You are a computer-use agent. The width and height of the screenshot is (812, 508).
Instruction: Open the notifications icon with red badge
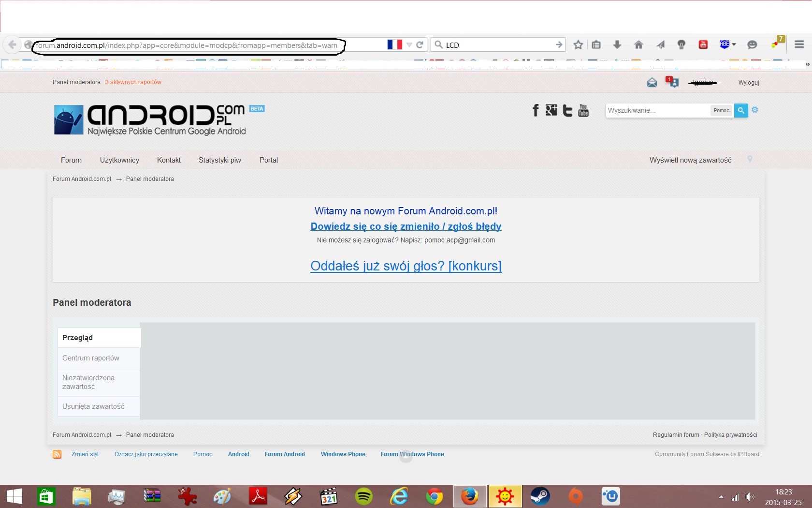click(672, 82)
